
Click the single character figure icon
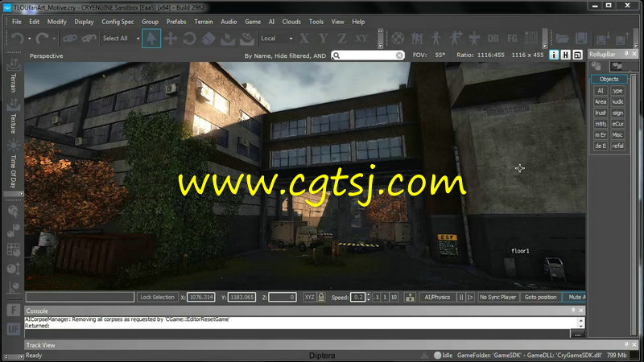[436, 39]
